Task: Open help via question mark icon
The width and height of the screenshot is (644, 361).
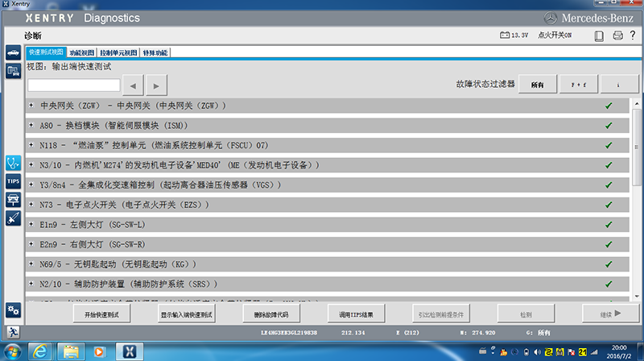Action: [x=633, y=35]
